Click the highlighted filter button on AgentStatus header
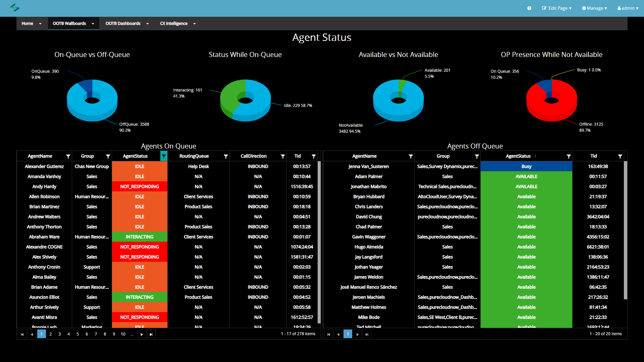Image resolution: width=644 pixels, height=362 pixels. tap(164, 156)
